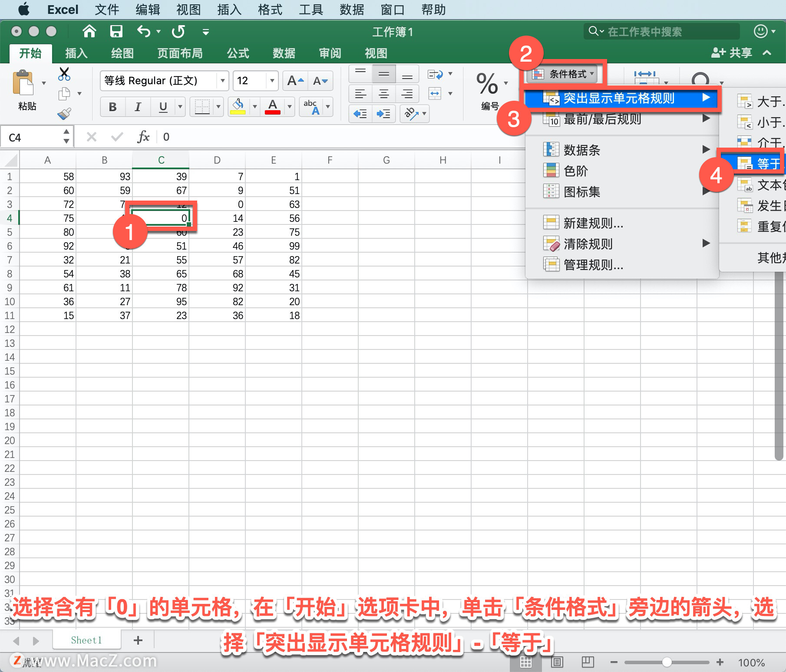
Task: Toggle align text right
Action: (407, 94)
